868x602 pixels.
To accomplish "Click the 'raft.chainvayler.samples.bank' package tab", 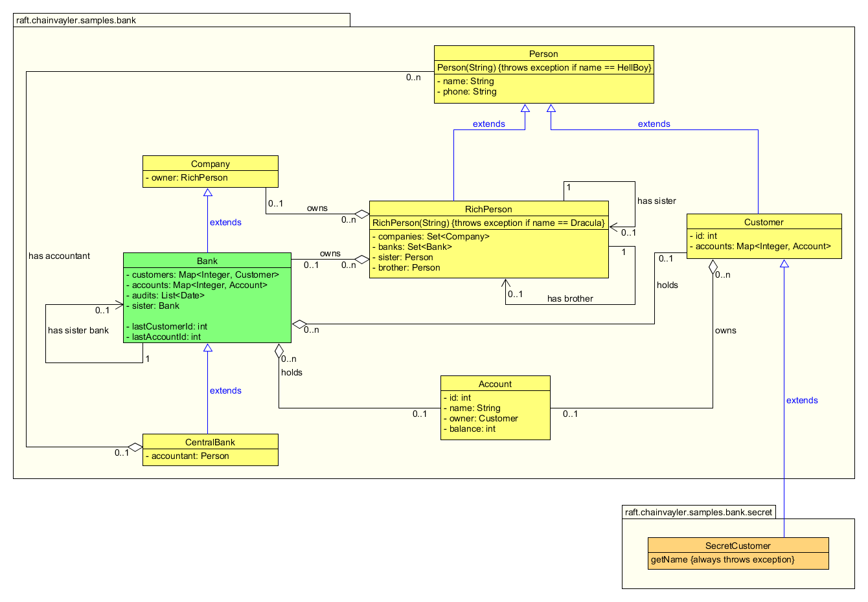I will (74, 20).
